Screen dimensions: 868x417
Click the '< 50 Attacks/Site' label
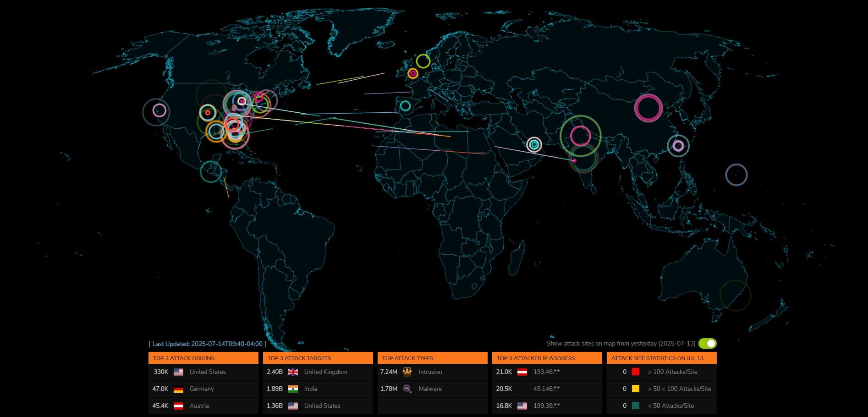click(x=670, y=406)
